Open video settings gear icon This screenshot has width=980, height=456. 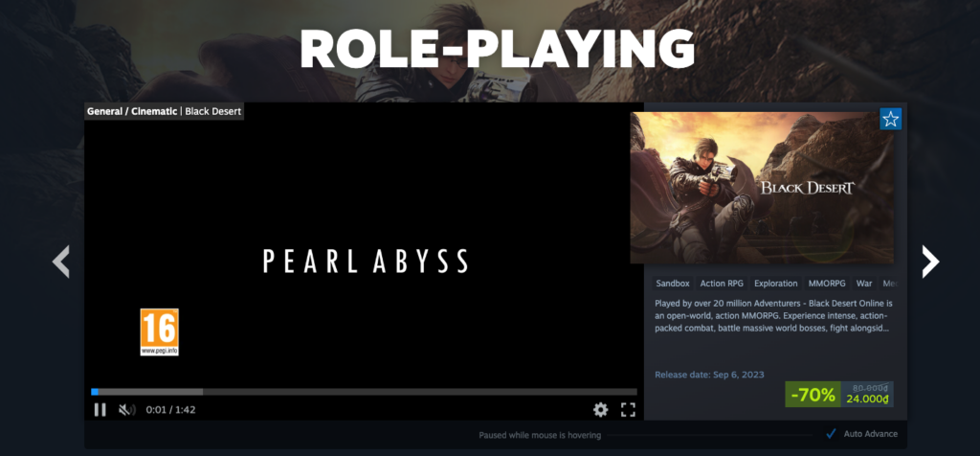point(600,410)
